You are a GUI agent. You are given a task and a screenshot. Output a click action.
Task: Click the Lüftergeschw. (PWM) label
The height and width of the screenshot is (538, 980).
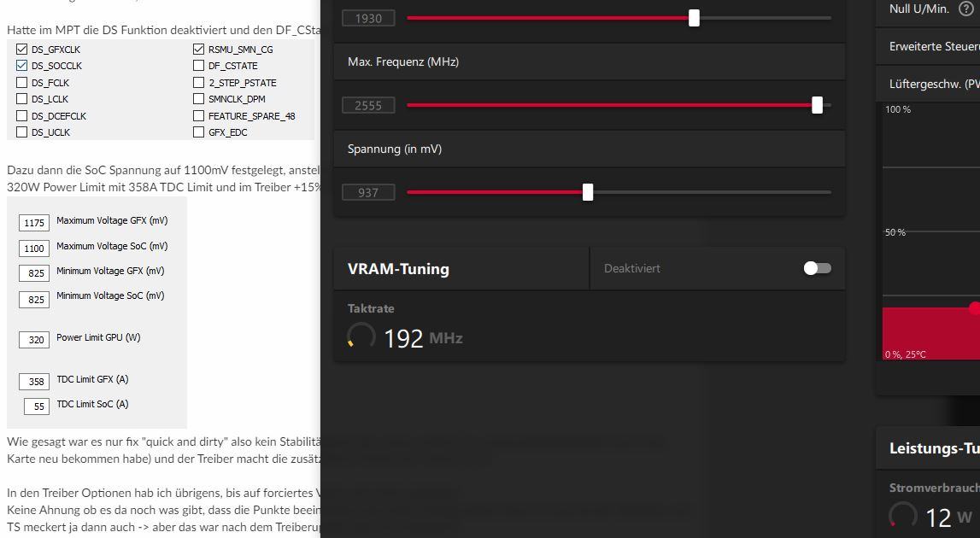[935, 84]
